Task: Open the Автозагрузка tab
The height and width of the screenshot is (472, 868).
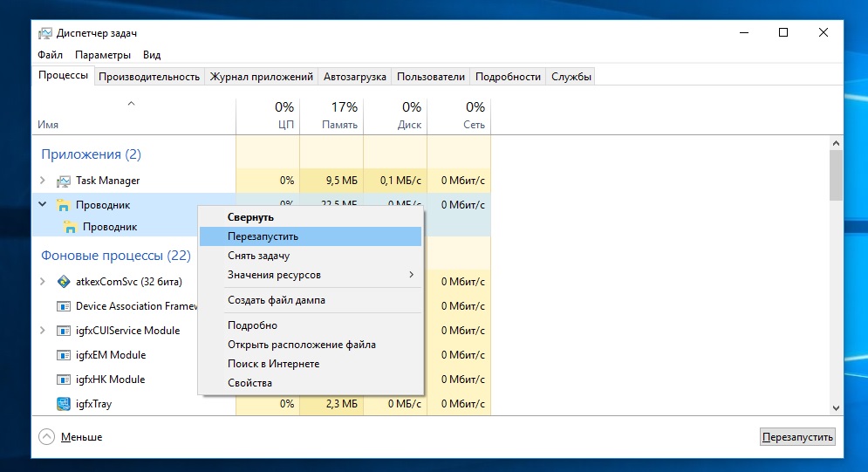Action: tap(354, 77)
